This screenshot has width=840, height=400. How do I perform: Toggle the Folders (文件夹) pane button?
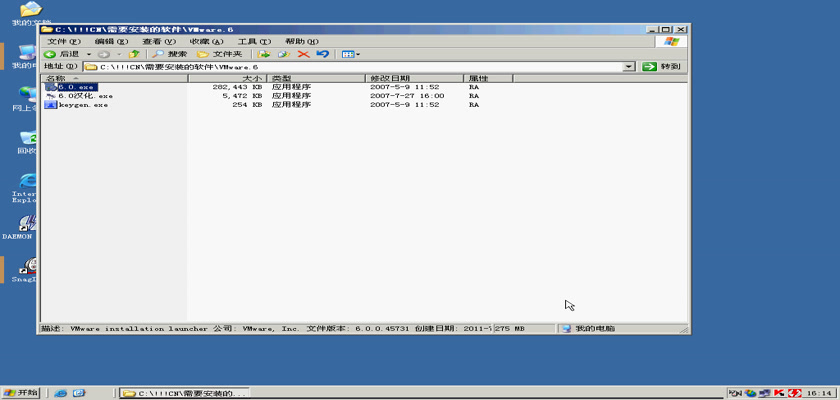pos(220,54)
